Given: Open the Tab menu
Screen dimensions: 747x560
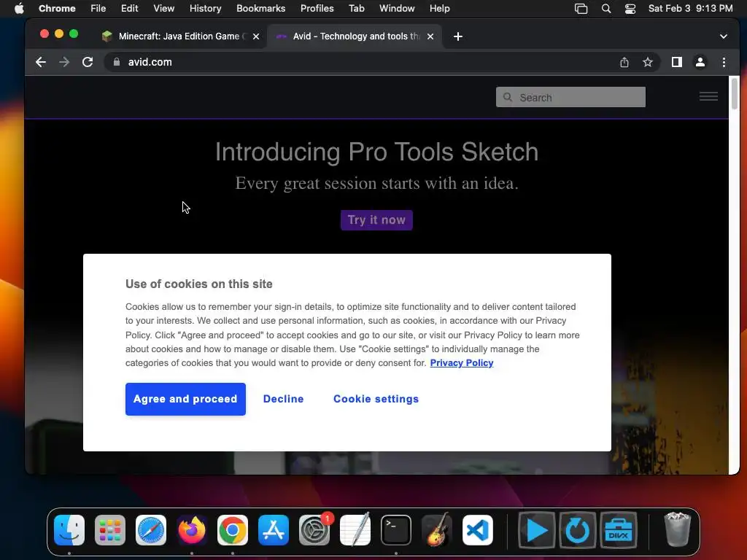Looking at the screenshot, I should tap(356, 9).
